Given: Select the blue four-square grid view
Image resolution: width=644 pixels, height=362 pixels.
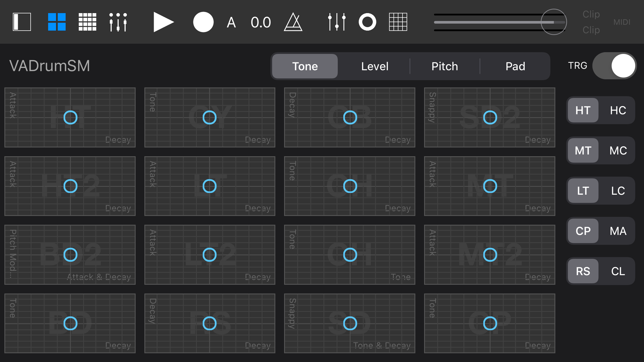Looking at the screenshot, I should 57,22.
